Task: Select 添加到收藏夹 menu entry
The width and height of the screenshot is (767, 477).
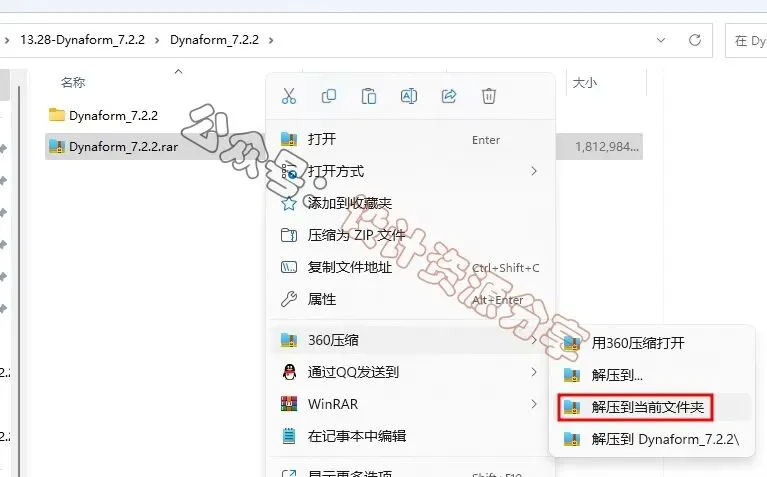Action: tap(410, 203)
